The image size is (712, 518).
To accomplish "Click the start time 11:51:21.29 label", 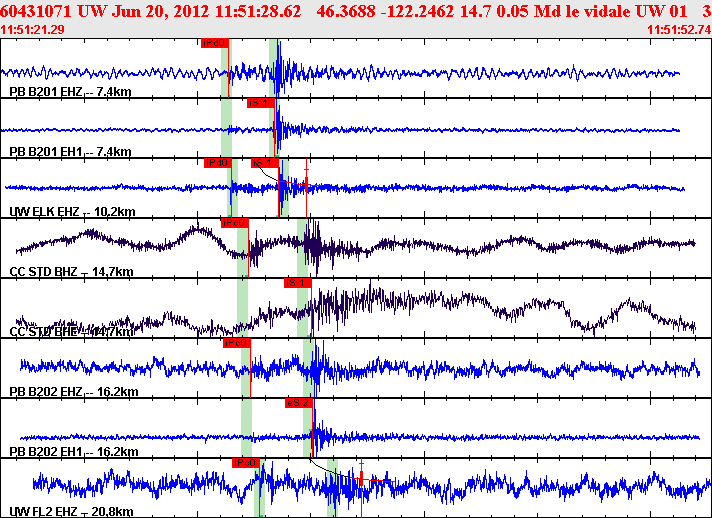I will pyautogui.click(x=32, y=30).
